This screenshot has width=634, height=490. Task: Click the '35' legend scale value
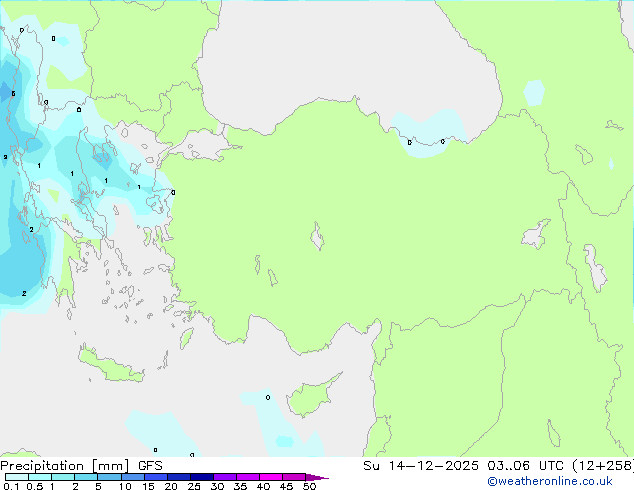point(240,486)
